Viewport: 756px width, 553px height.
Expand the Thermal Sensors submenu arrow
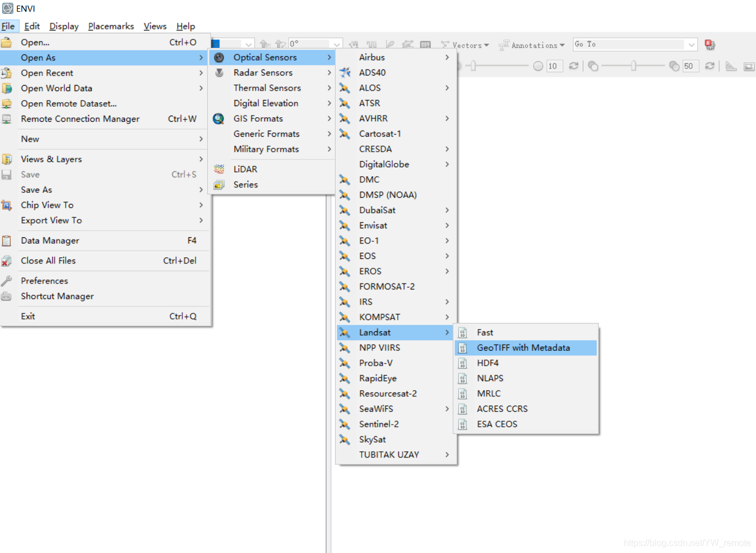click(329, 88)
